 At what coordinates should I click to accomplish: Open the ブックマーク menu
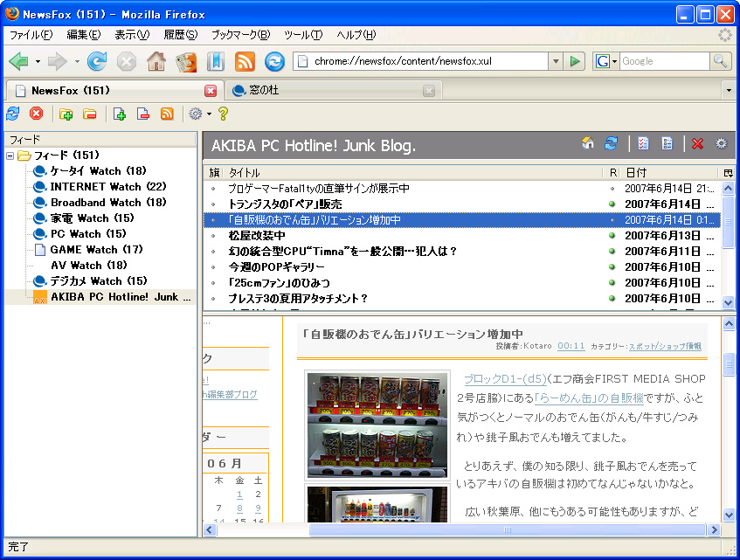click(x=242, y=35)
